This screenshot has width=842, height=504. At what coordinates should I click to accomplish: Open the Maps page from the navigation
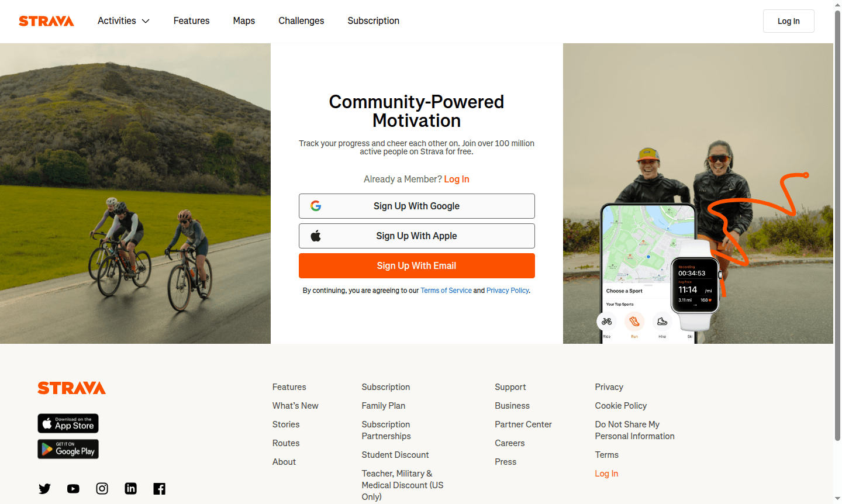244,20
